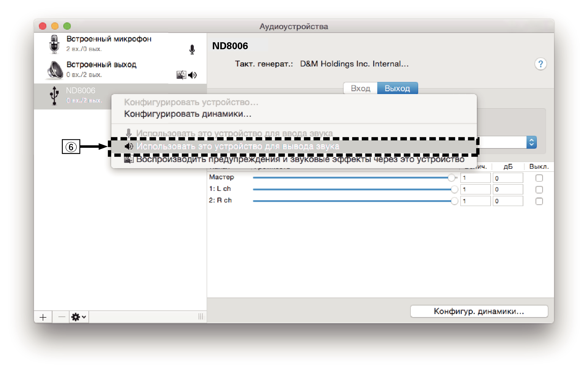
Task: Click the built-in output speaker icon
Action: point(55,70)
